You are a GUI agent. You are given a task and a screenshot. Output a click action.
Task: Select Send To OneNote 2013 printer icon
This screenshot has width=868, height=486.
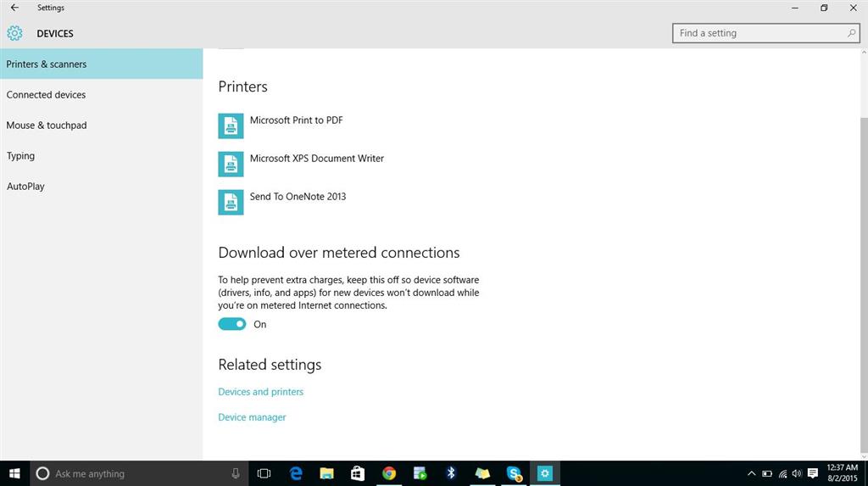point(231,202)
